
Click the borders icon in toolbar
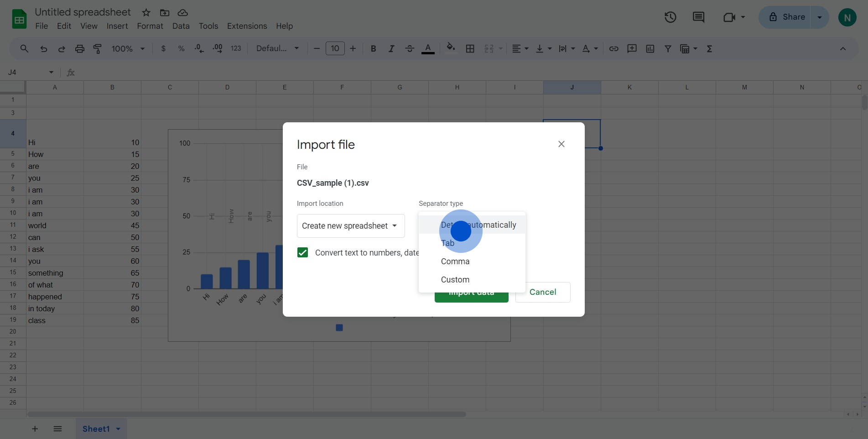pyautogui.click(x=470, y=49)
